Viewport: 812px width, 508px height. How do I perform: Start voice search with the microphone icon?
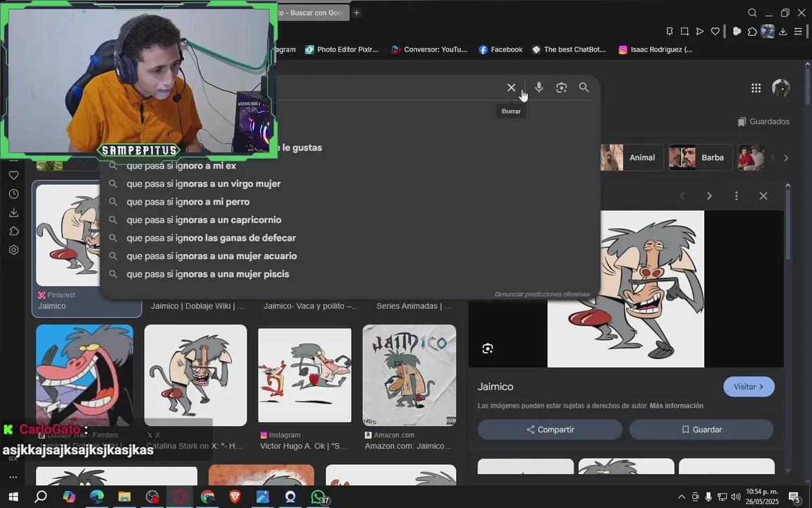[x=539, y=87]
